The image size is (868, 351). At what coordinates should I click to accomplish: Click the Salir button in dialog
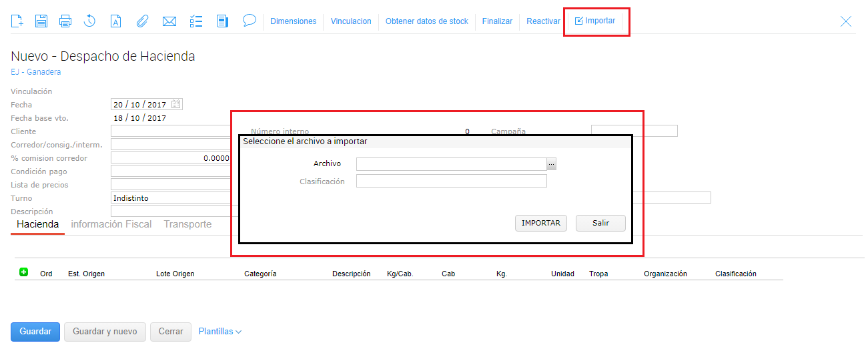click(x=600, y=223)
